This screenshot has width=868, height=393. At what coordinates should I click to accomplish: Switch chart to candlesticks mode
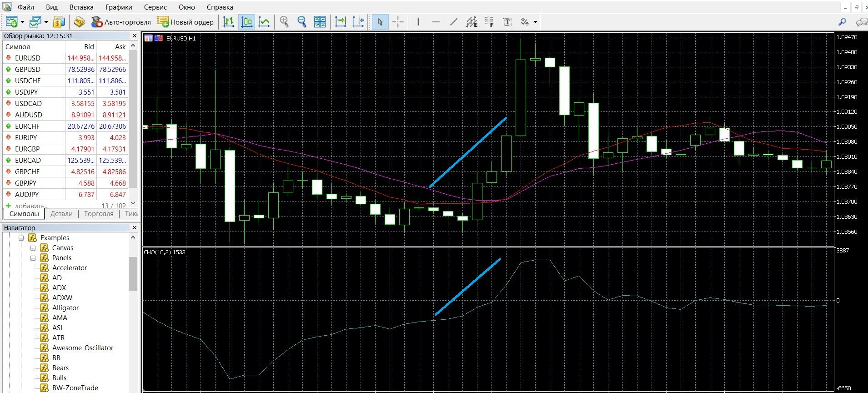(246, 21)
